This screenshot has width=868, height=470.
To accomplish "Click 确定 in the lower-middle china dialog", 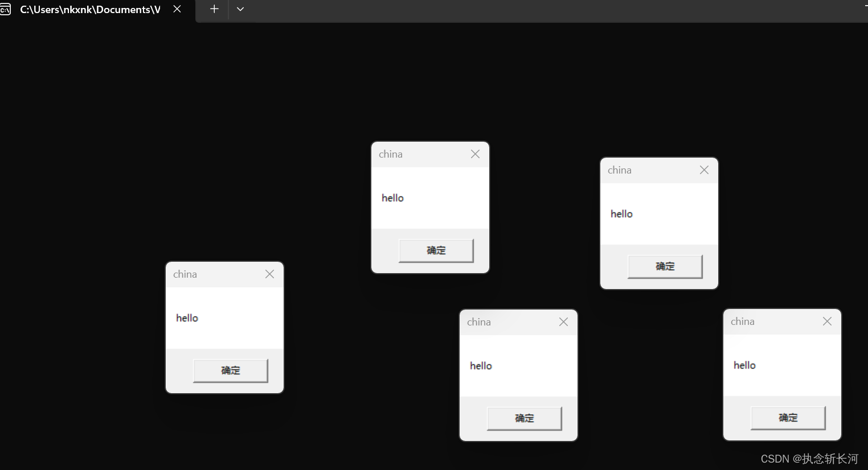I will (525, 418).
